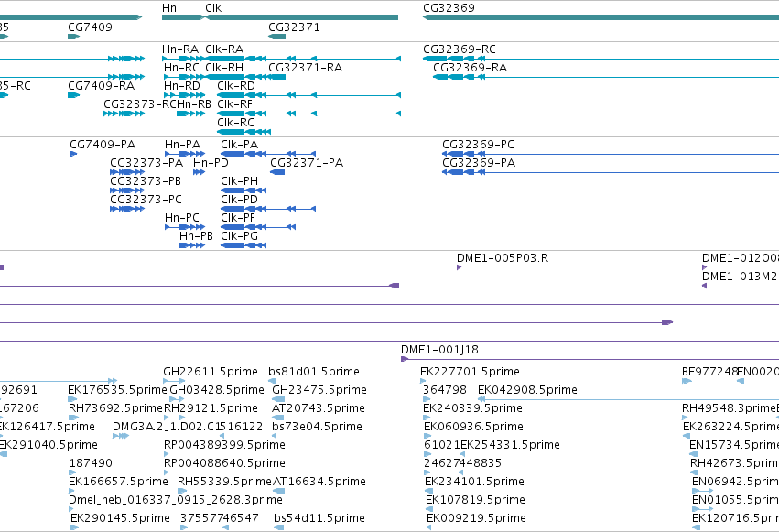Click the Clk-RG transcript label
This screenshot has height=532, width=779.
[x=236, y=123]
